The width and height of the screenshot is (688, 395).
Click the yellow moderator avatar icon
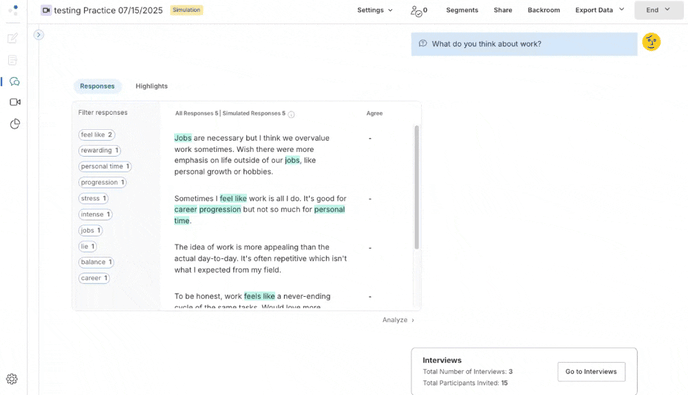(x=651, y=42)
